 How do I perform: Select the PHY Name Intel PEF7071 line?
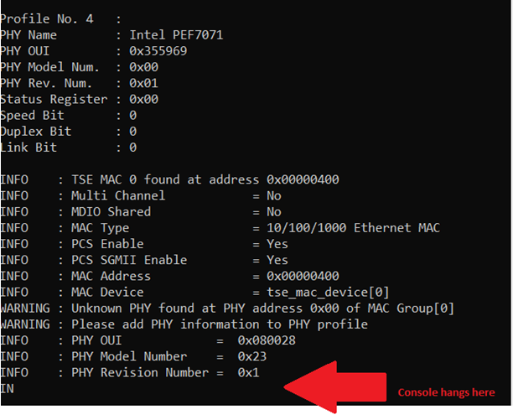coord(111,35)
